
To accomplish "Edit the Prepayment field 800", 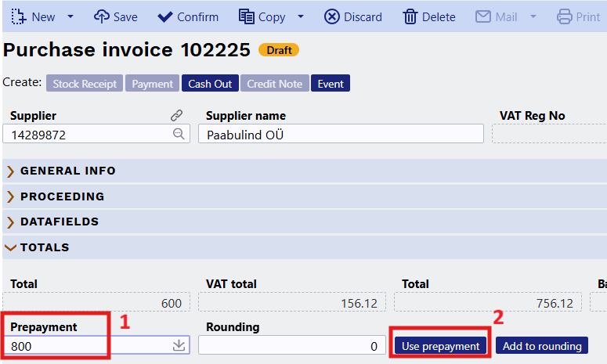I will pos(96,345).
